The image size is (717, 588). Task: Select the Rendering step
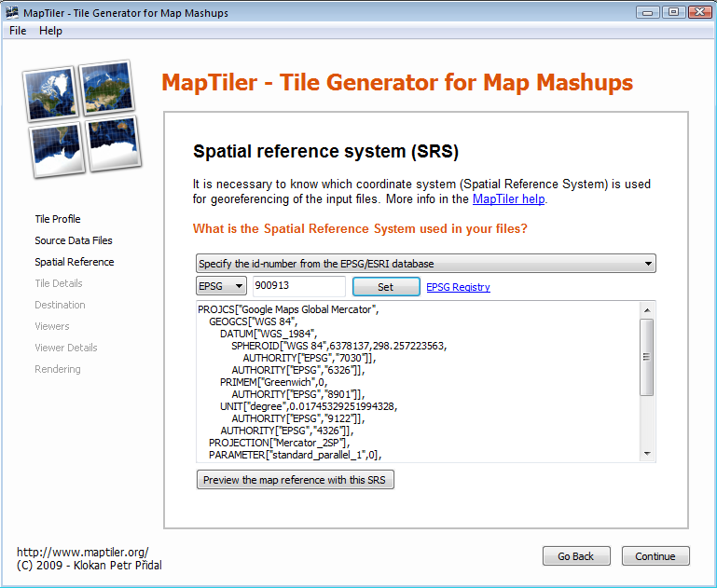point(58,369)
